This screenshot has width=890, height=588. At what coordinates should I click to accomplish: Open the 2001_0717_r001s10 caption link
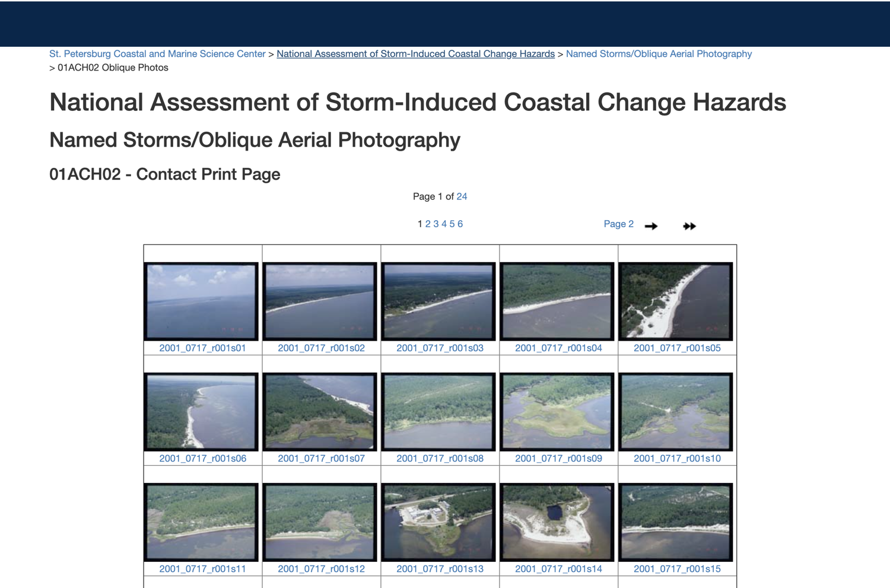[x=677, y=459]
